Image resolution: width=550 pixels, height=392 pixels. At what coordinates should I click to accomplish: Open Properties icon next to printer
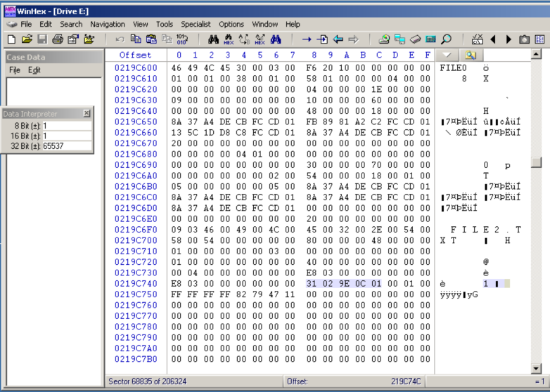73,39
